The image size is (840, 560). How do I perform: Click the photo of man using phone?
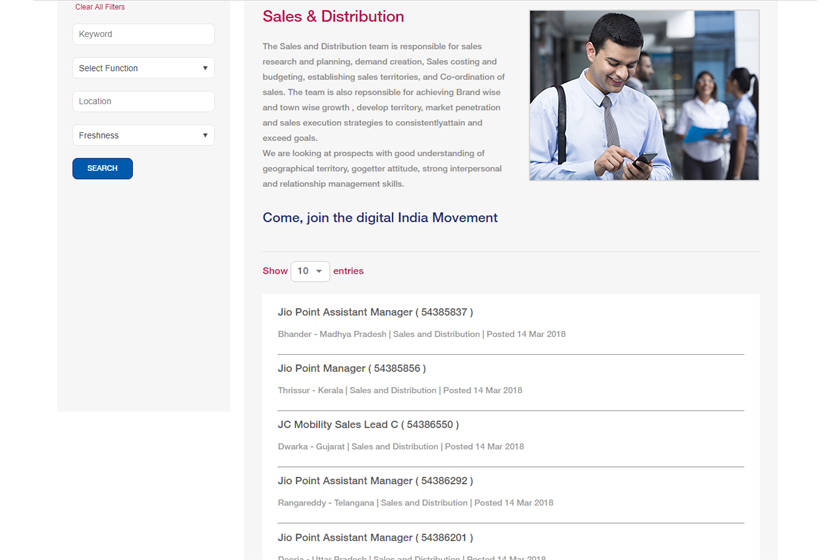(x=644, y=95)
